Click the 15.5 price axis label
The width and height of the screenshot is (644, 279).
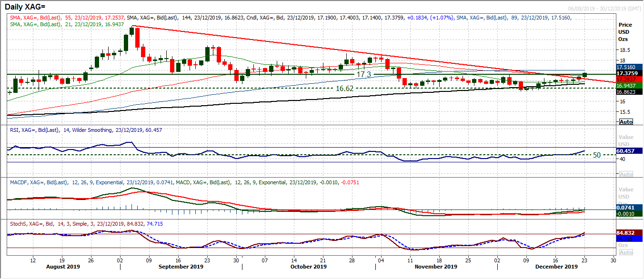tap(624, 112)
